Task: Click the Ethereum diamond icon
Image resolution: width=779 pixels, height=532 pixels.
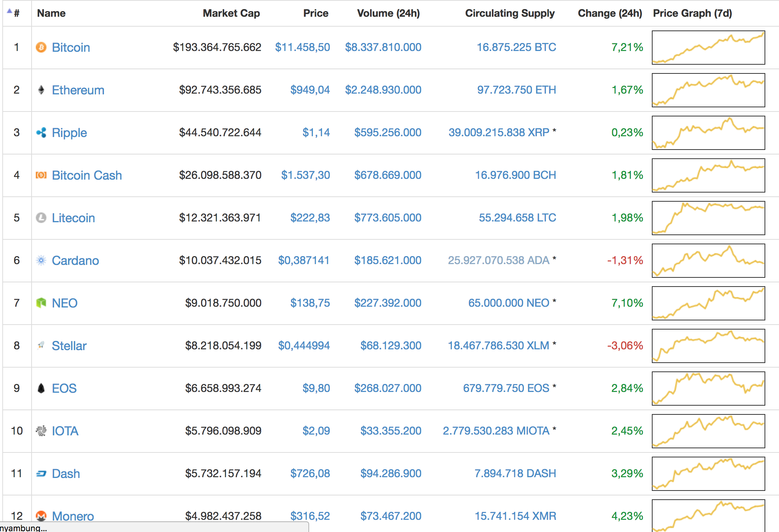Action: tap(41, 90)
